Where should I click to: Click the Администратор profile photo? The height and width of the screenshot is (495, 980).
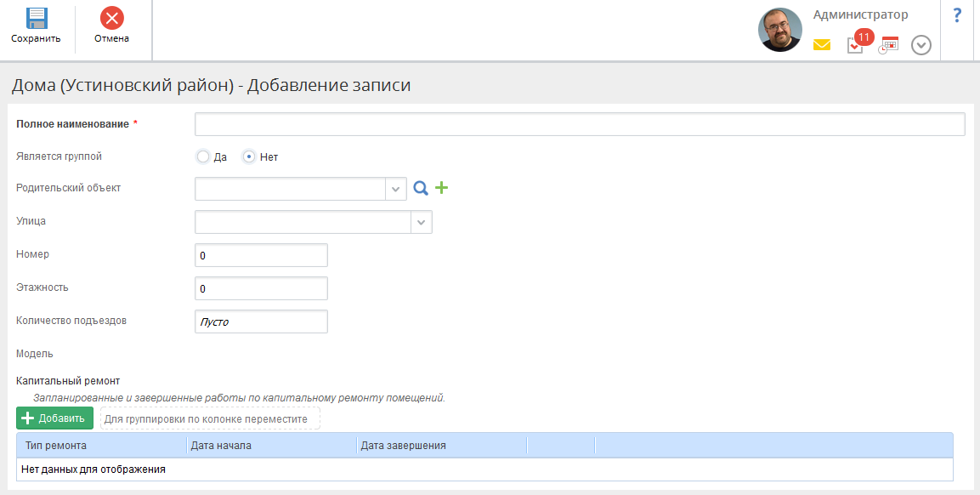coord(780,30)
